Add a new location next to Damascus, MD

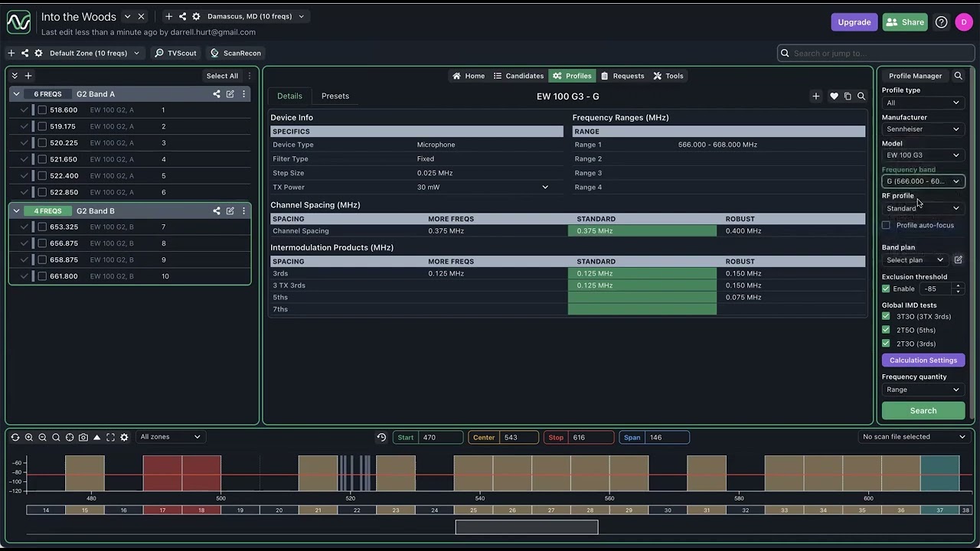[168, 16]
